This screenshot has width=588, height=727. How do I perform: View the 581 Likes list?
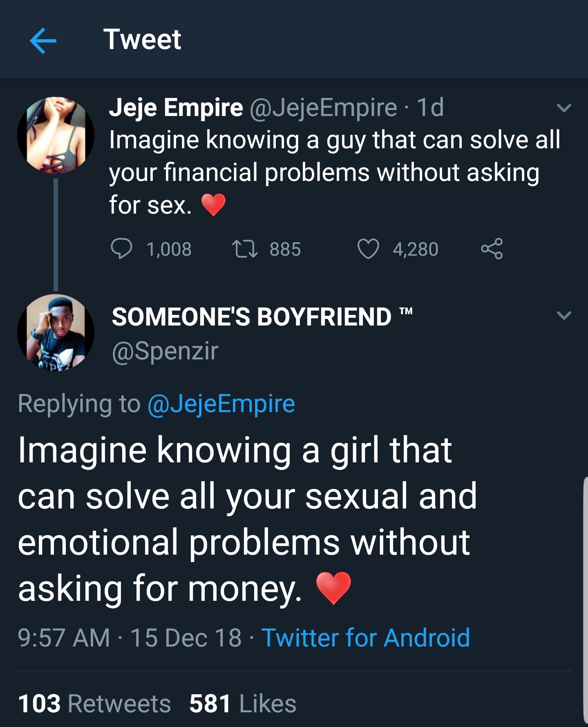coord(243,704)
